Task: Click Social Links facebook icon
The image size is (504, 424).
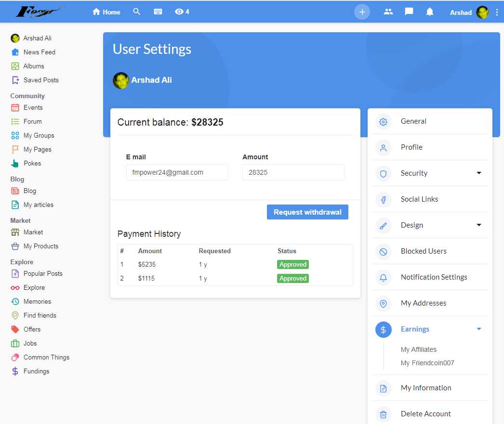Action: pos(383,200)
